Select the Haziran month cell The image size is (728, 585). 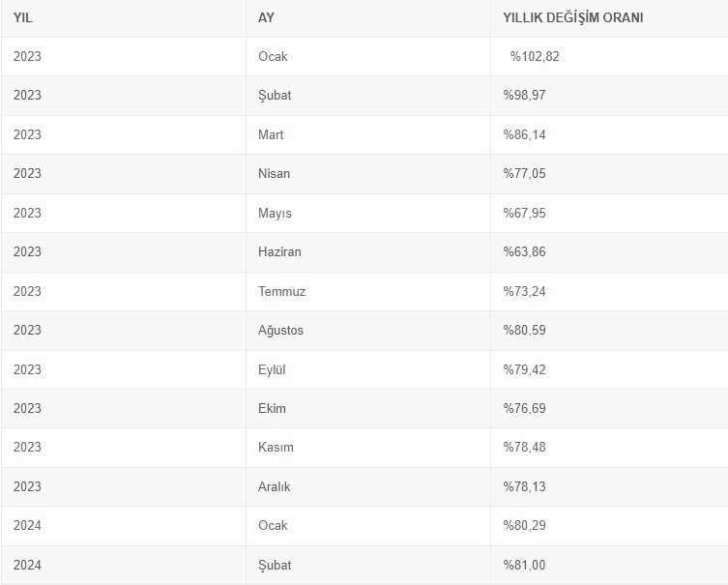coord(279,251)
